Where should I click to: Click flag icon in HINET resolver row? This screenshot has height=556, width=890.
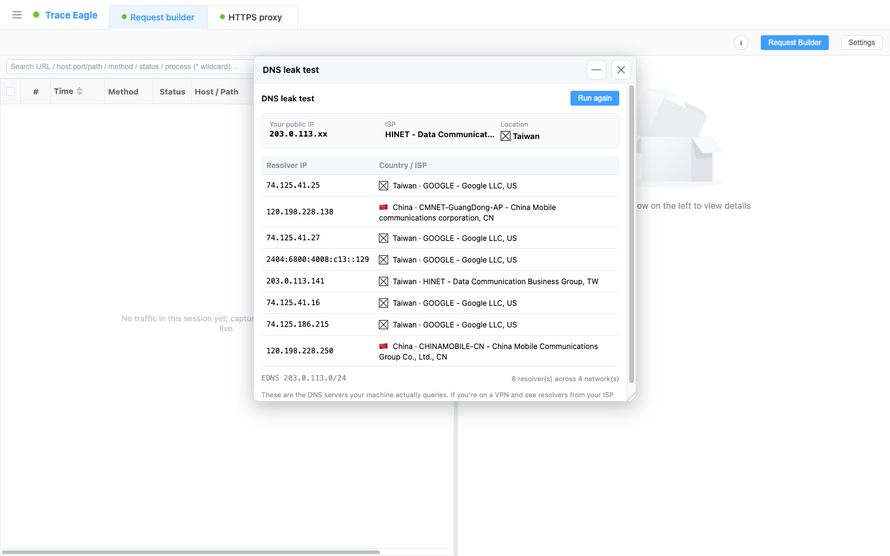click(x=384, y=281)
